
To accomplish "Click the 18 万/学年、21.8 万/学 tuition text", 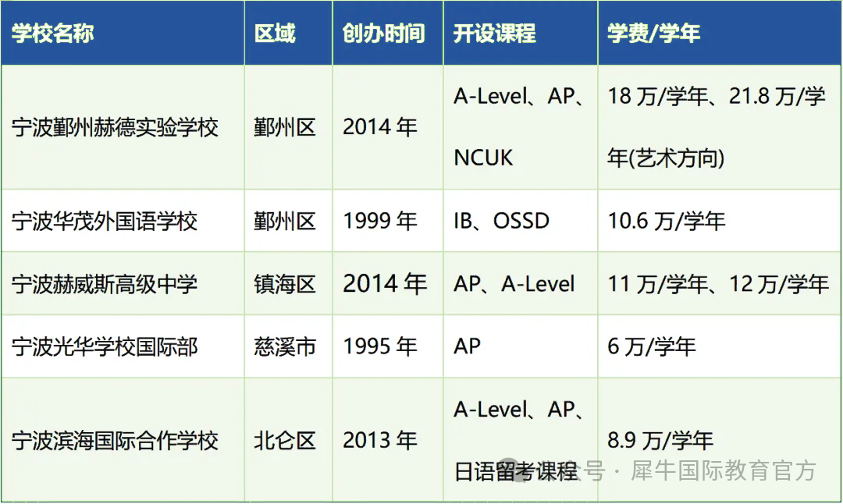I will click(x=716, y=97).
